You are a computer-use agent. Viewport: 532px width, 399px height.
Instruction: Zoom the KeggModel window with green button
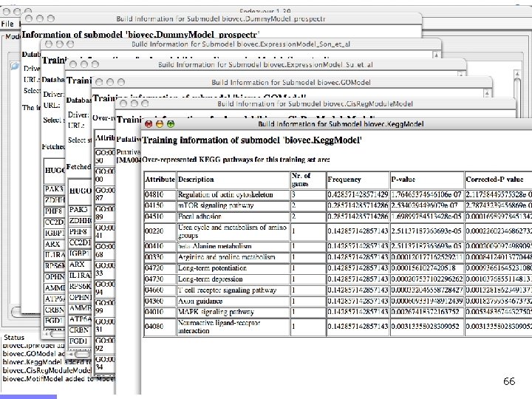(171, 124)
